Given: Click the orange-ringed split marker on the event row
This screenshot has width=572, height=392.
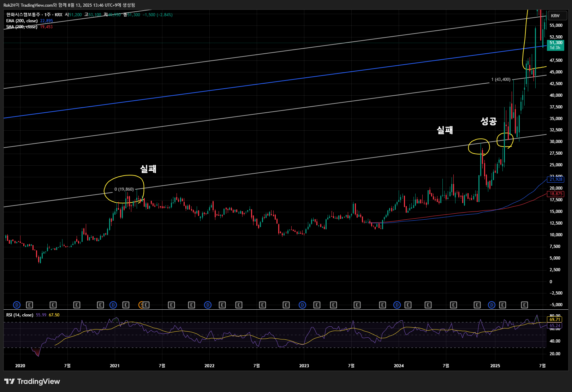Looking at the screenshot, I should pyautogui.click(x=141, y=305).
